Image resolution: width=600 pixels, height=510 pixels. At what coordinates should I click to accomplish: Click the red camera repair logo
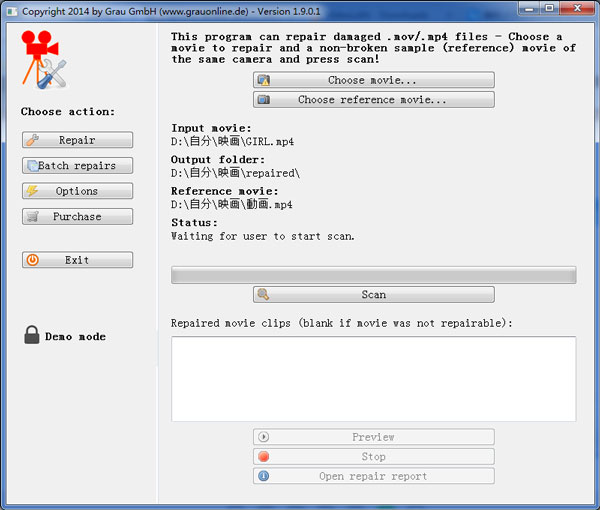point(44,60)
